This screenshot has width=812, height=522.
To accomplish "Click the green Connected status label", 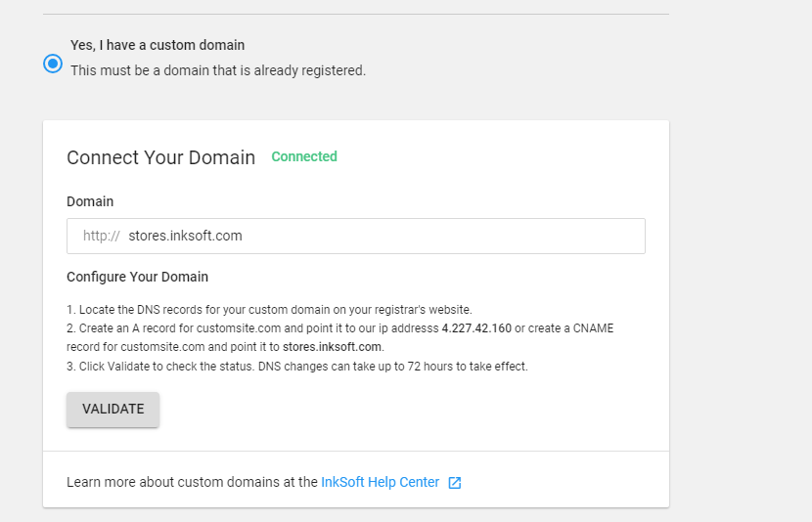I will click(303, 156).
